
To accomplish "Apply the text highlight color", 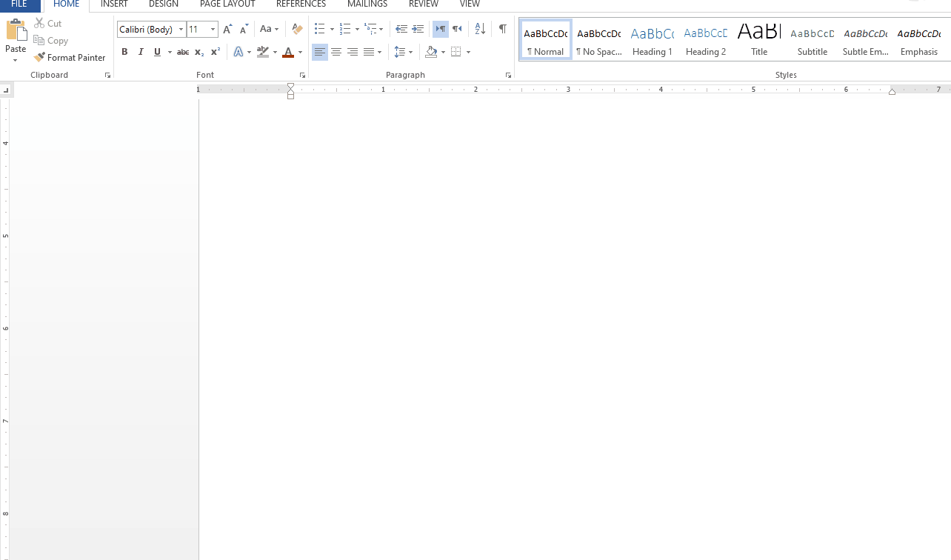I will point(262,52).
